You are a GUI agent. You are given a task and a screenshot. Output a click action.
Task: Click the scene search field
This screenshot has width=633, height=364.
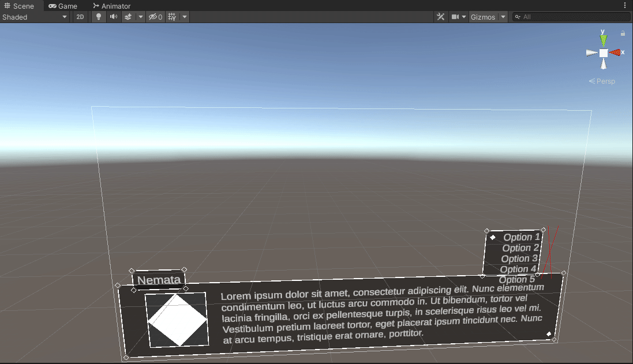[x=571, y=17]
